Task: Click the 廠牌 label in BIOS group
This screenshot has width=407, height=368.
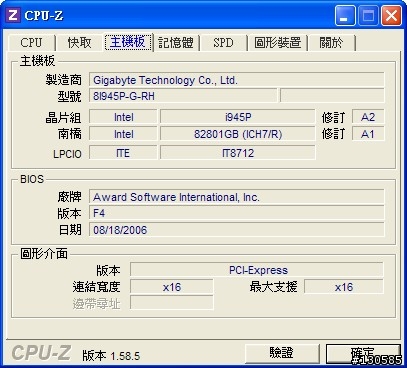Action: 70,197
